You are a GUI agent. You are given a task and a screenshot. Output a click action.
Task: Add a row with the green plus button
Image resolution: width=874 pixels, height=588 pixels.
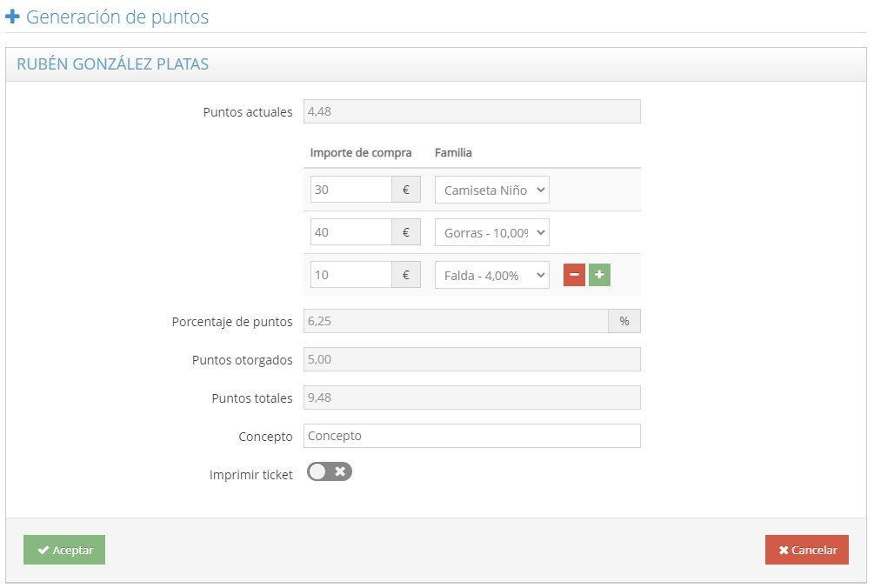[x=599, y=275]
